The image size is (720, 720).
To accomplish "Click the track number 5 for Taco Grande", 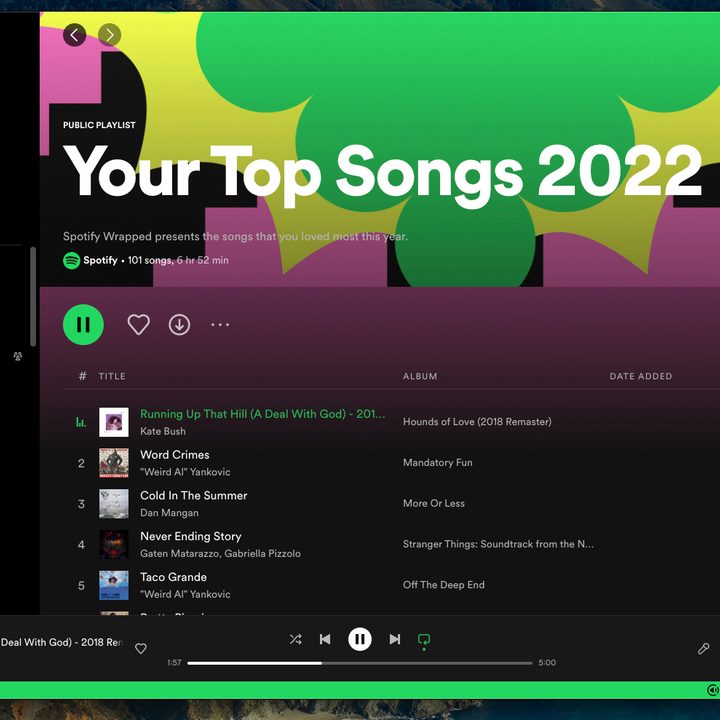I will 81,586.
